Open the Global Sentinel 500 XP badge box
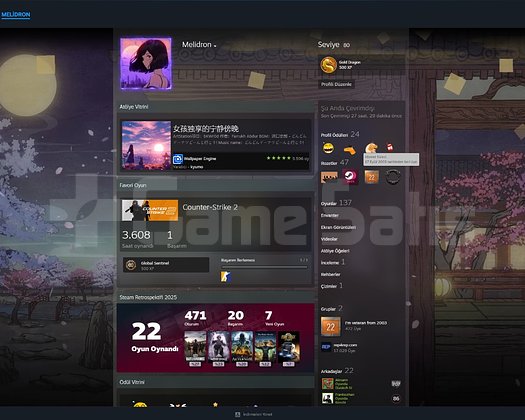The height and width of the screenshot is (420, 525). tap(166, 265)
